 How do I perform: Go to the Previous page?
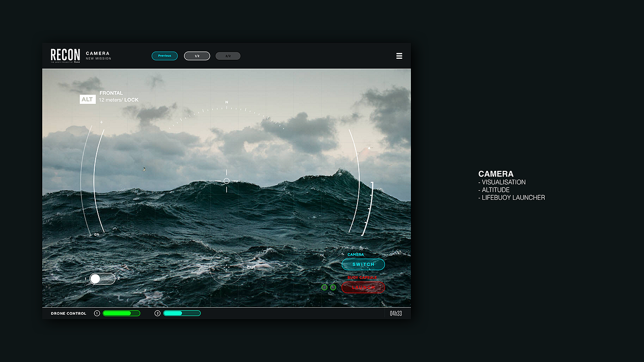(165, 56)
